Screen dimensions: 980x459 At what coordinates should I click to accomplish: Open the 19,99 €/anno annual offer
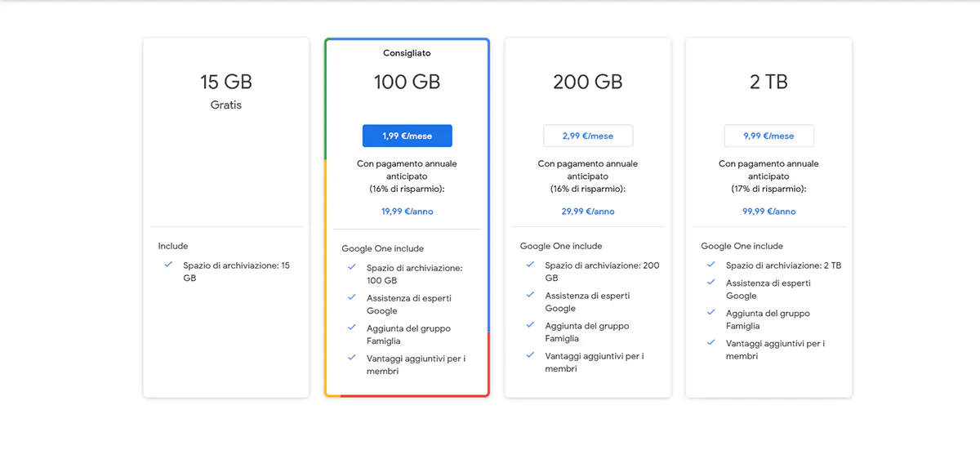(x=407, y=212)
